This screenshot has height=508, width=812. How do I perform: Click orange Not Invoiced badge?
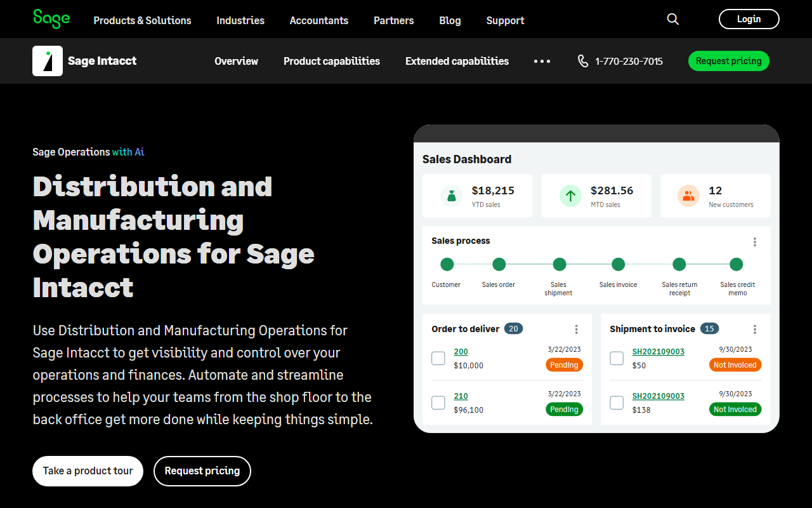coord(735,365)
